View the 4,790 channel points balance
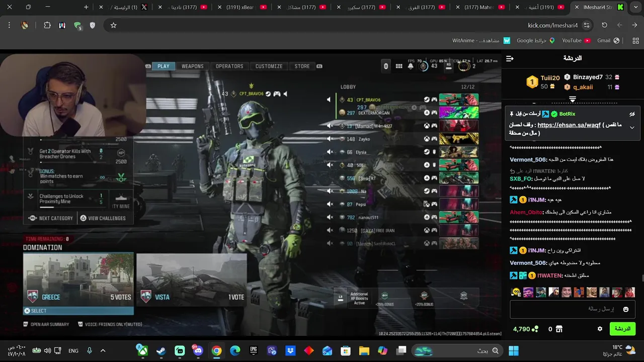The height and width of the screenshot is (362, 644). click(526, 329)
